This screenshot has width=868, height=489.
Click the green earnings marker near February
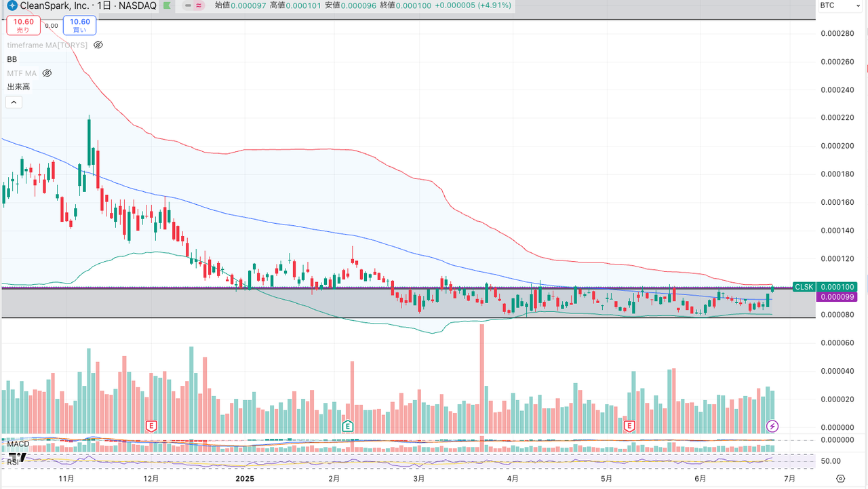348,426
